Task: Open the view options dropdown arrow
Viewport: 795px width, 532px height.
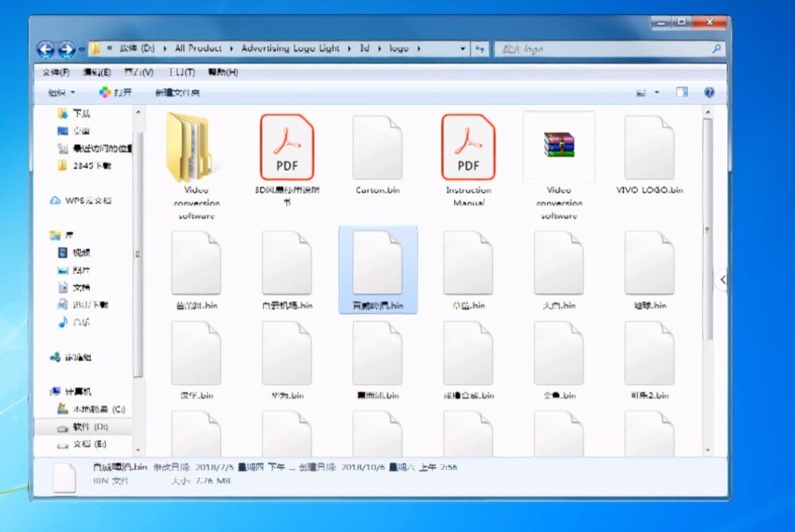Action: [x=657, y=91]
